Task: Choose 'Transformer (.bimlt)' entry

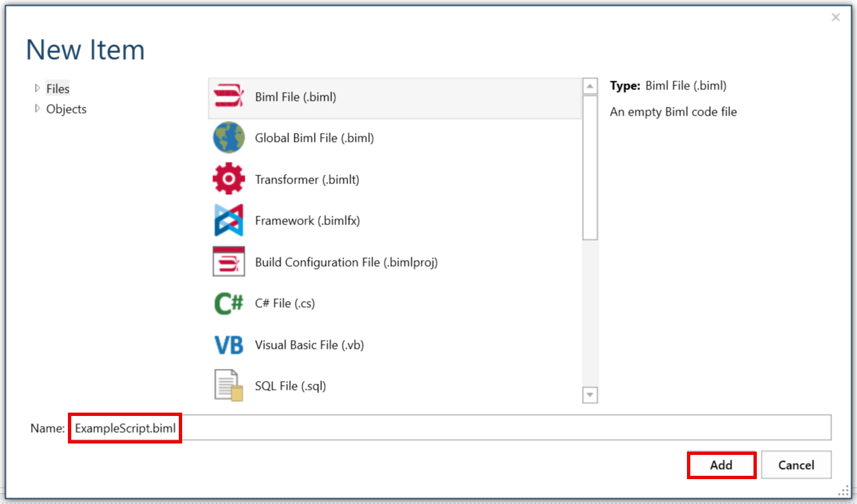Action: pyautogui.click(x=395, y=179)
